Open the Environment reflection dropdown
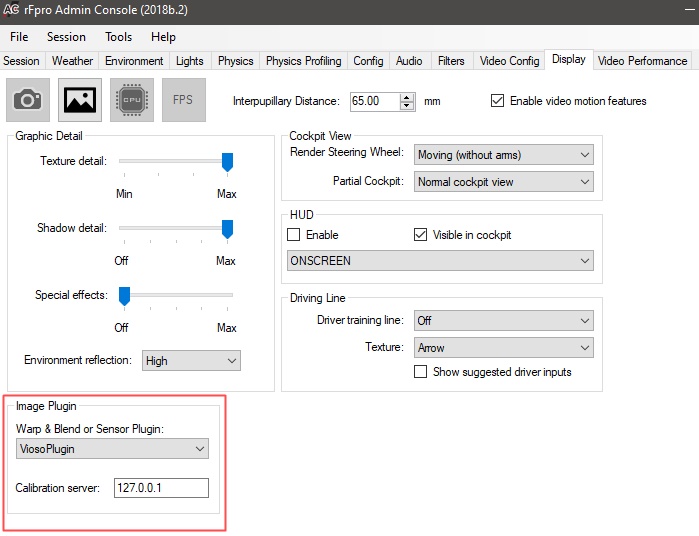699x536 pixels. 191,361
